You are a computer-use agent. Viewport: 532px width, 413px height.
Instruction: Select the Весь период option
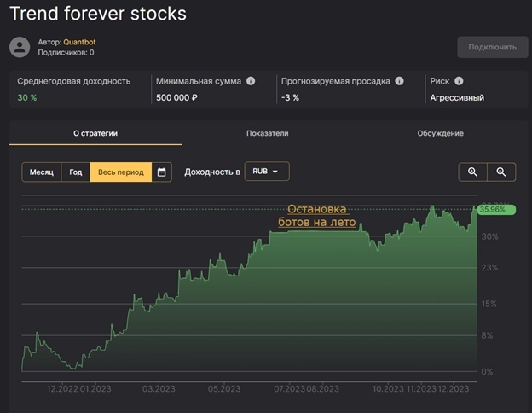coord(120,172)
